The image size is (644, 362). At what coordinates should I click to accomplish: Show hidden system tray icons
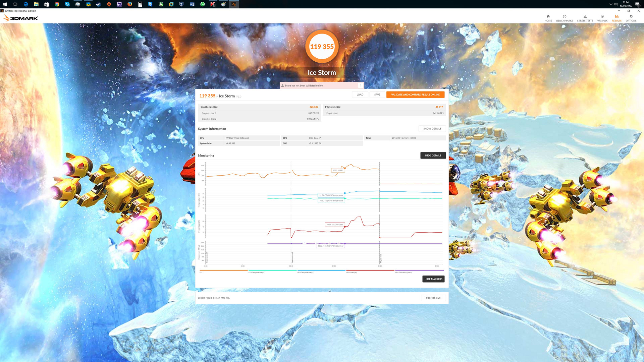[611, 4]
